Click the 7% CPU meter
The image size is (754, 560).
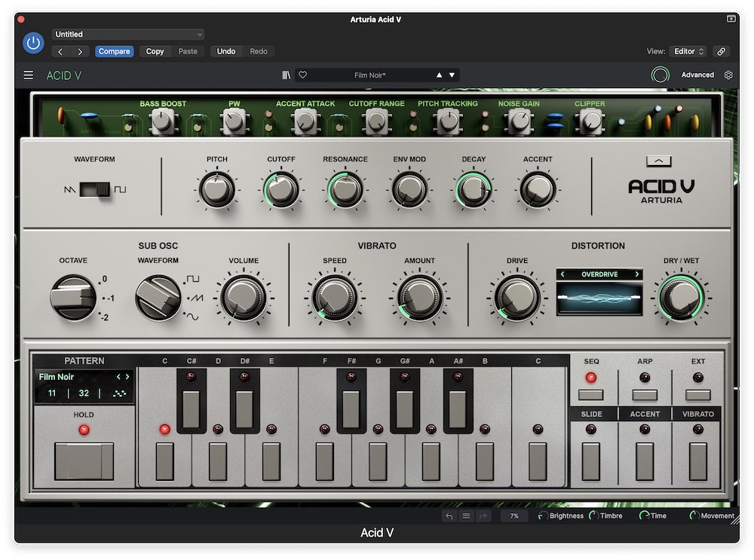(x=514, y=516)
